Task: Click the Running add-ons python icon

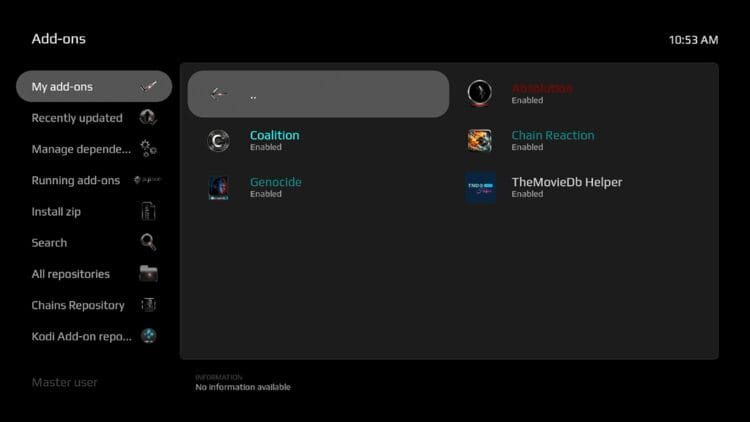Action: coord(148,180)
